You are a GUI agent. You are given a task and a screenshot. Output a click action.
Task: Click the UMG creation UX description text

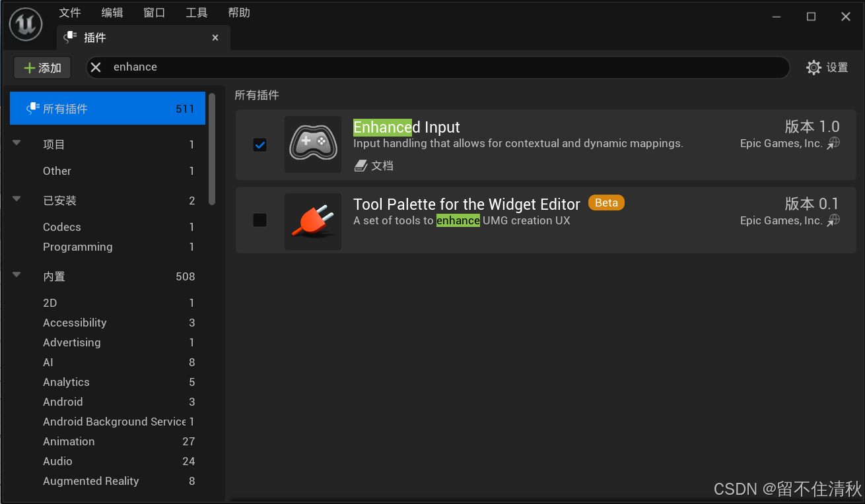(x=462, y=220)
